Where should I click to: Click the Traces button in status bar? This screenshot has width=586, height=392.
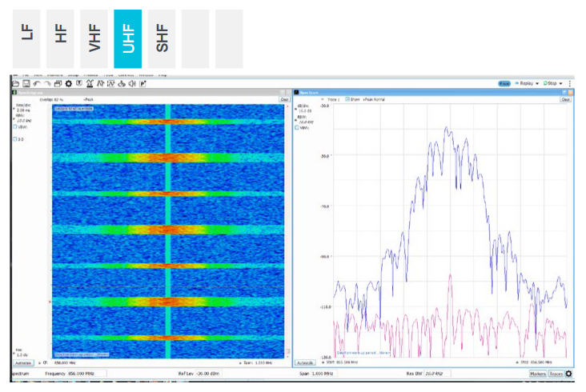click(555, 374)
